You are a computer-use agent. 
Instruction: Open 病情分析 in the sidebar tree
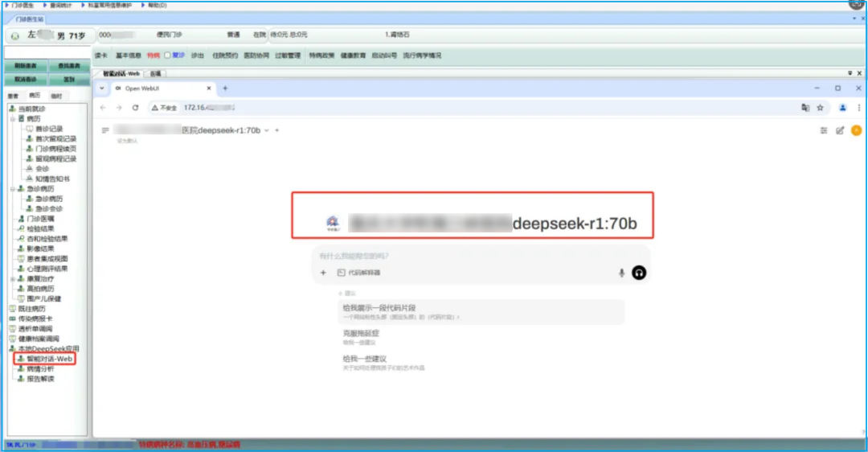tap(40, 368)
